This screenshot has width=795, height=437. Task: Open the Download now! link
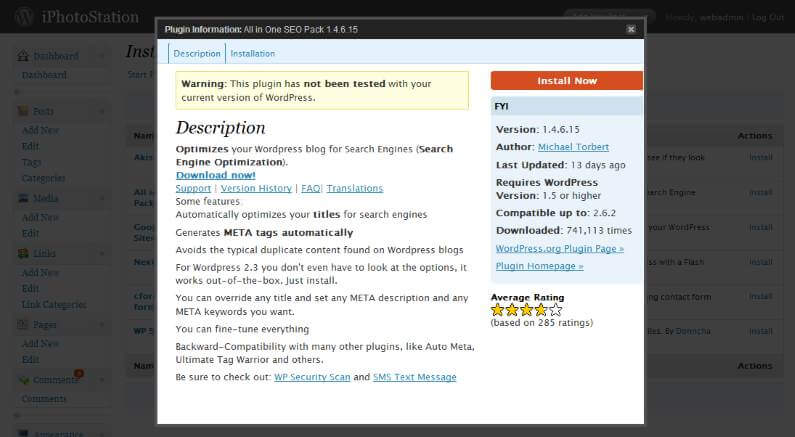(x=215, y=175)
